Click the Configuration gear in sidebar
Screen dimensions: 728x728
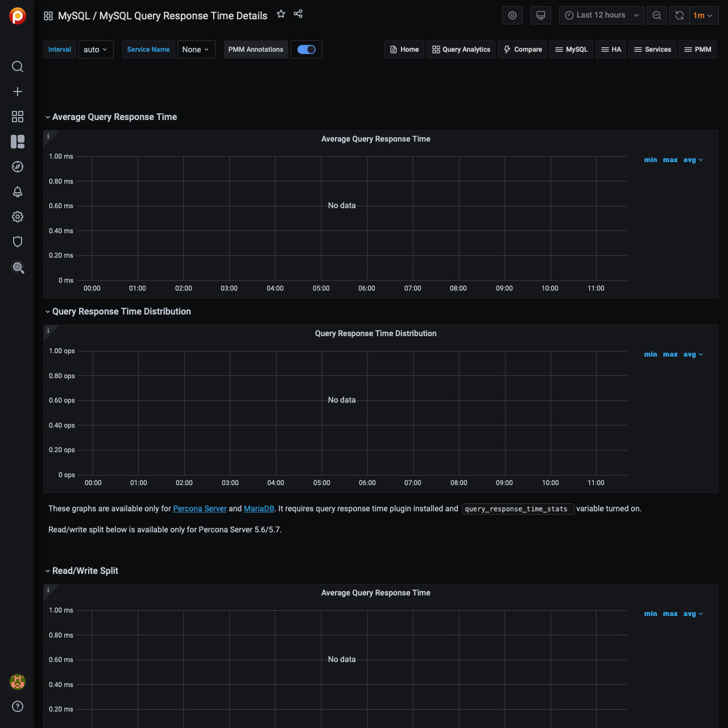(x=18, y=217)
